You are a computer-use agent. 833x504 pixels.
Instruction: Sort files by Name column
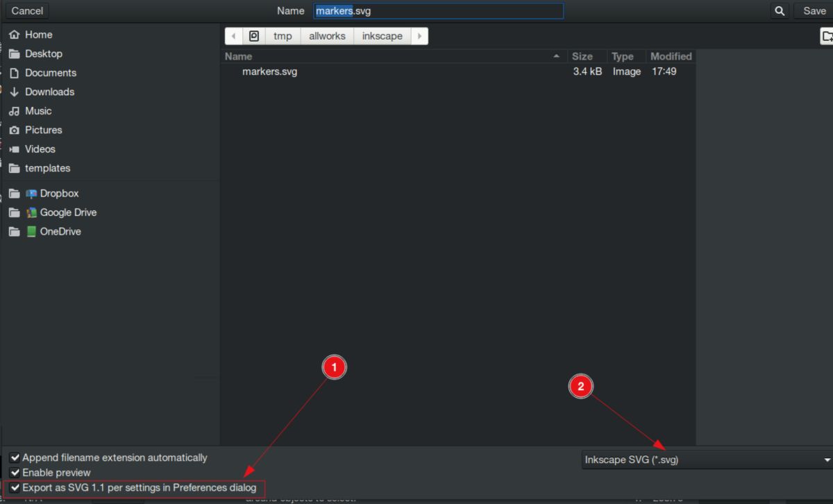point(394,56)
